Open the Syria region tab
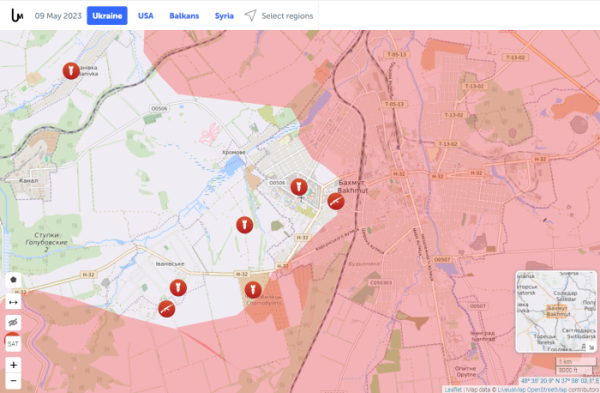Screen dimensions: 600x393 [x=224, y=16]
